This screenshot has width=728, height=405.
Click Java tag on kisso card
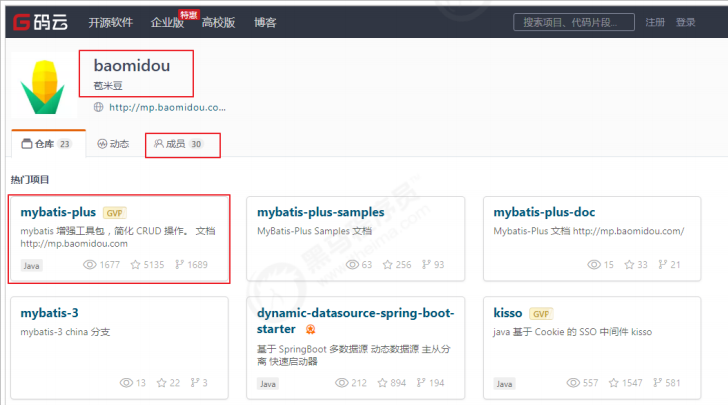pos(504,384)
